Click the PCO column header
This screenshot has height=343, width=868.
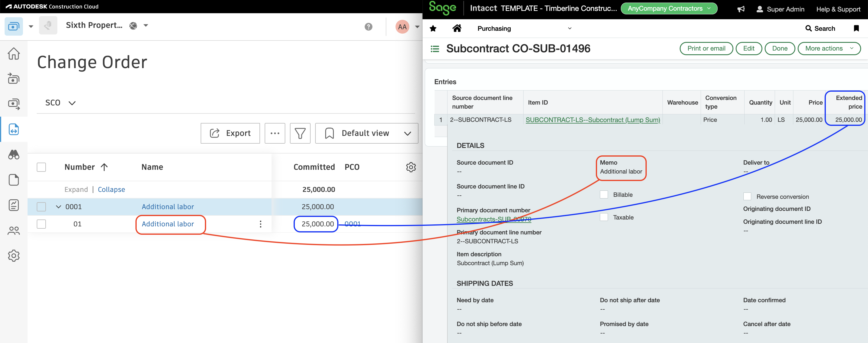point(352,167)
